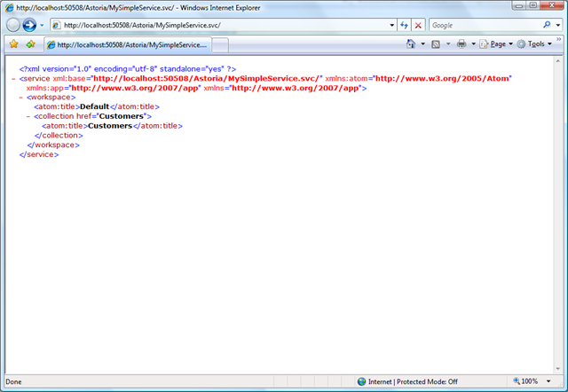Image resolution: width=568 pixels, height=392 pixels.
Task: Click the xml version declaration line
Action: coord(128,69)
